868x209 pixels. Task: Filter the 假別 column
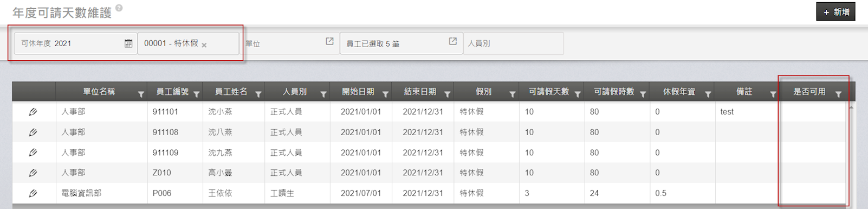[512, 94]
